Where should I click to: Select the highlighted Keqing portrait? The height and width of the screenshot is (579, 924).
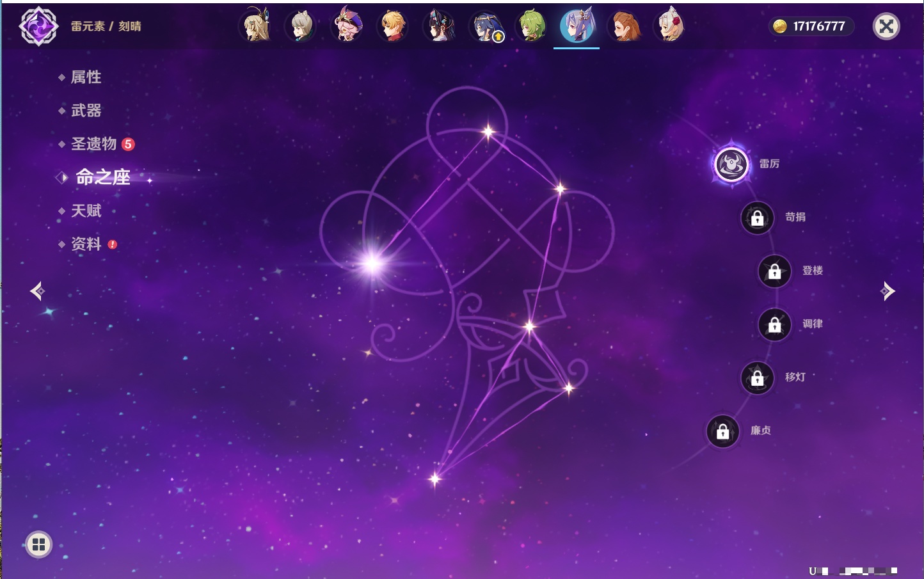[577, 26]
